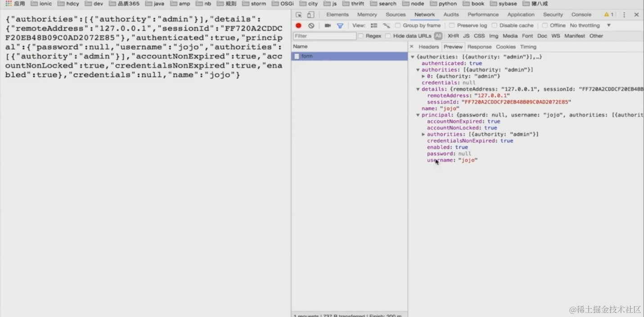Image resolution: width=644 pixels, height=317 pixels.
Task: Collapse the details object node
Action: pos(418,89)
